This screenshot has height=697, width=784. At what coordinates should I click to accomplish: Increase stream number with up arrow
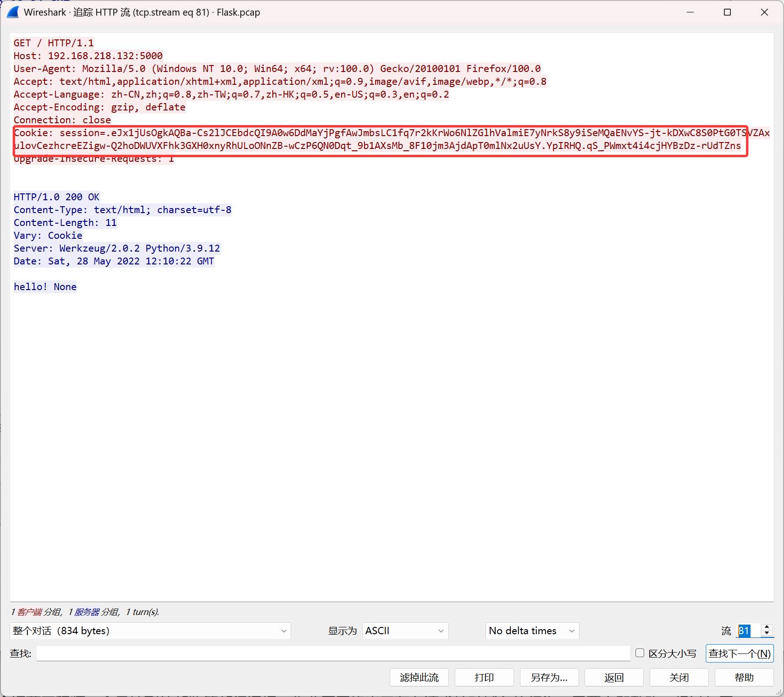click(767, 627)
